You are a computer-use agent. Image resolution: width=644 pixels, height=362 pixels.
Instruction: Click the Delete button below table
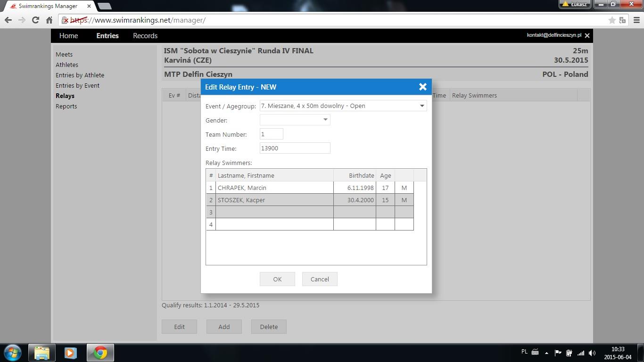tap(269, 327)
